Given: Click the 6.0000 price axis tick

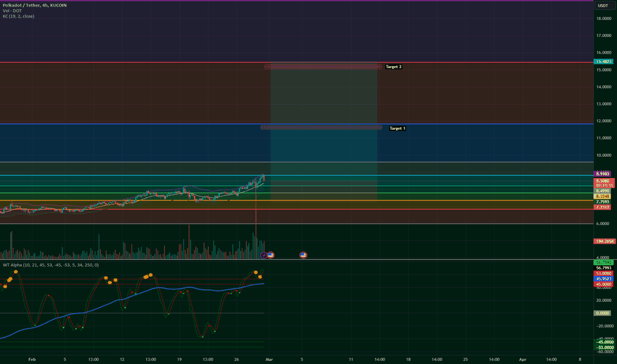Looking at the screenshot, I should coord(604,224).
